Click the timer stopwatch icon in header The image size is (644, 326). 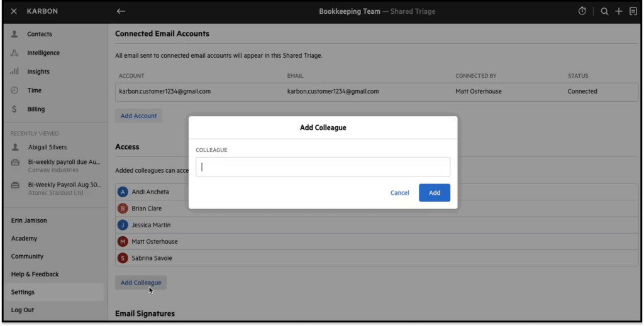pyautogui.click(x=582, y=11)
